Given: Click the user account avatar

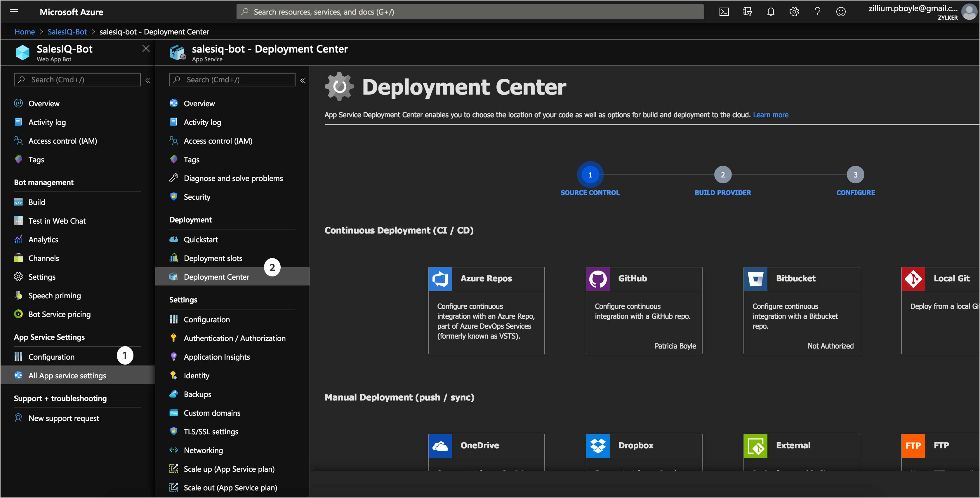Looking at the screenshot, I should point(969,12).
